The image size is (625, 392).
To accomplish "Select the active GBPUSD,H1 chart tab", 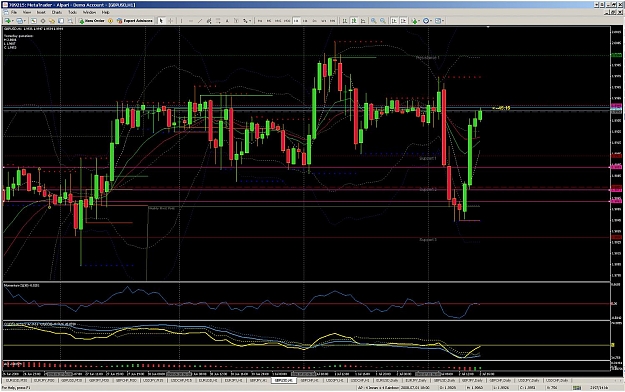I will click(x=284, y=380).
